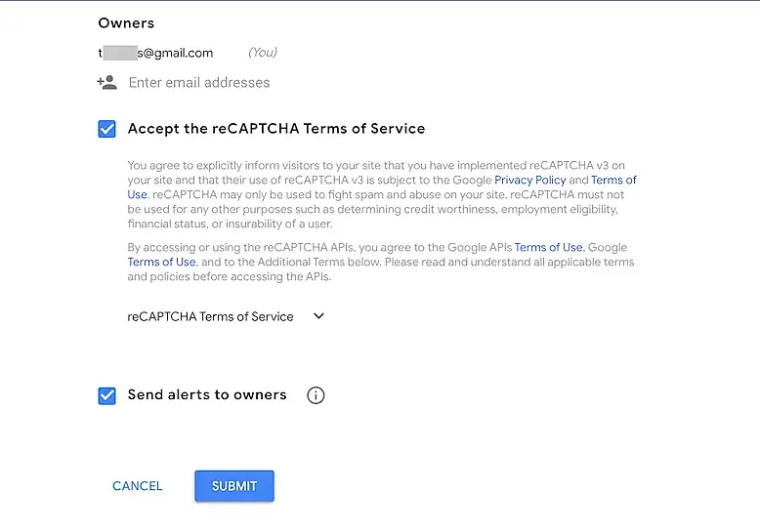The width and height of the screenshot is (760, 532).
Task: Focus the Enter email addresses field
Action: 199,83
